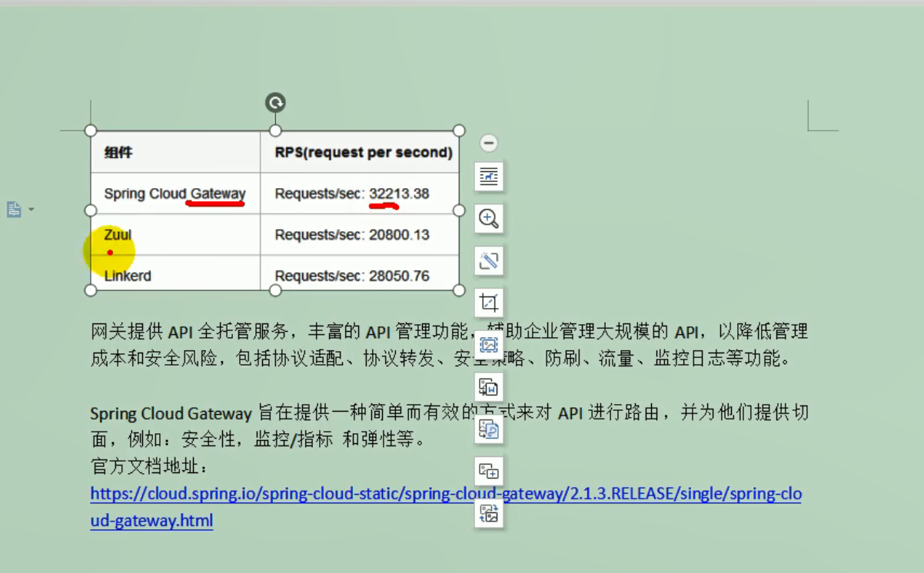Click the image border frame icon

click(x=489, y=344)
